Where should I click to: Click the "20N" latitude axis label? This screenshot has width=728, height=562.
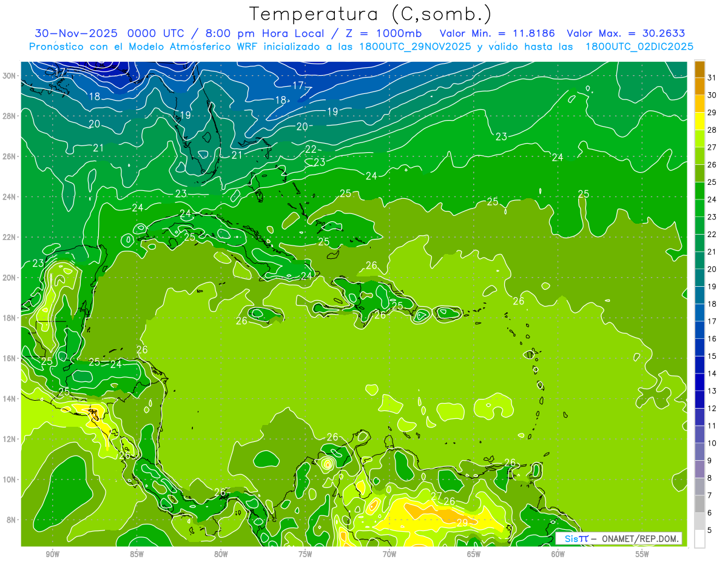9,278
